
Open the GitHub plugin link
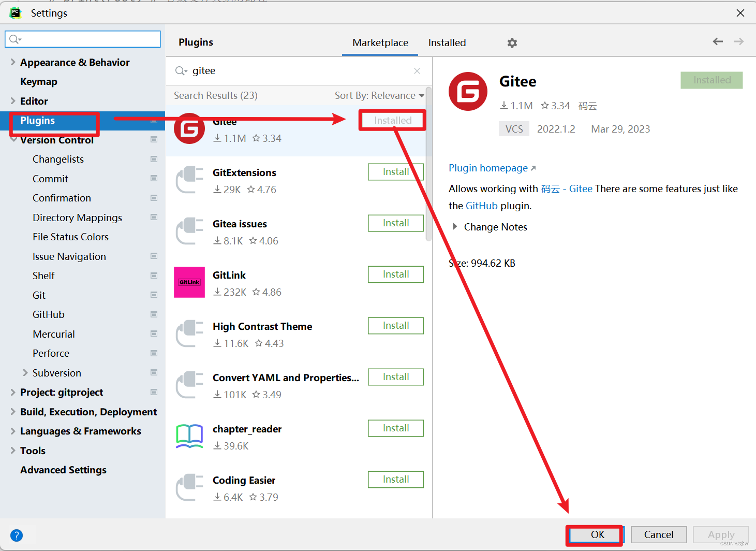point(482,206)
